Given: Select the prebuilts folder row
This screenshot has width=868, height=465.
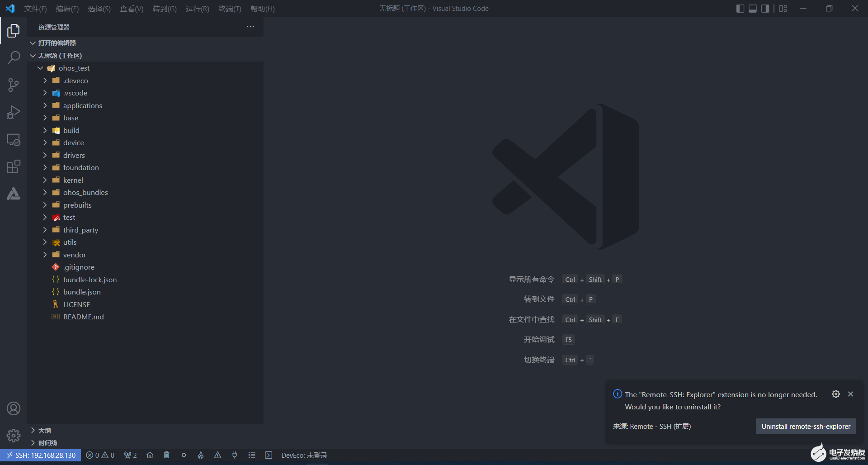Looking at the screenshot, I should click(x=145, y=205).
